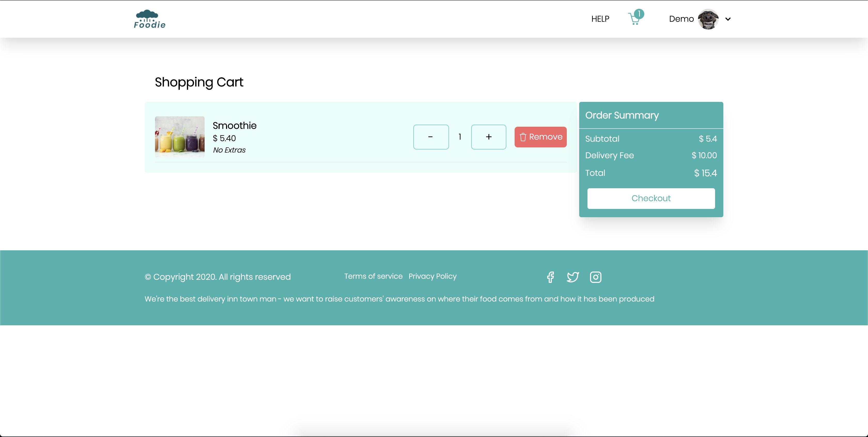
Task: Click the Subtotal $ 5.4 value
Action: coord(708,139)
